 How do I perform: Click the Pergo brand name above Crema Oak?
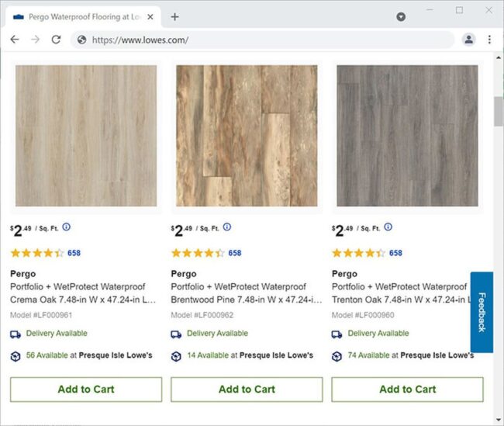[x=22, y=274]
